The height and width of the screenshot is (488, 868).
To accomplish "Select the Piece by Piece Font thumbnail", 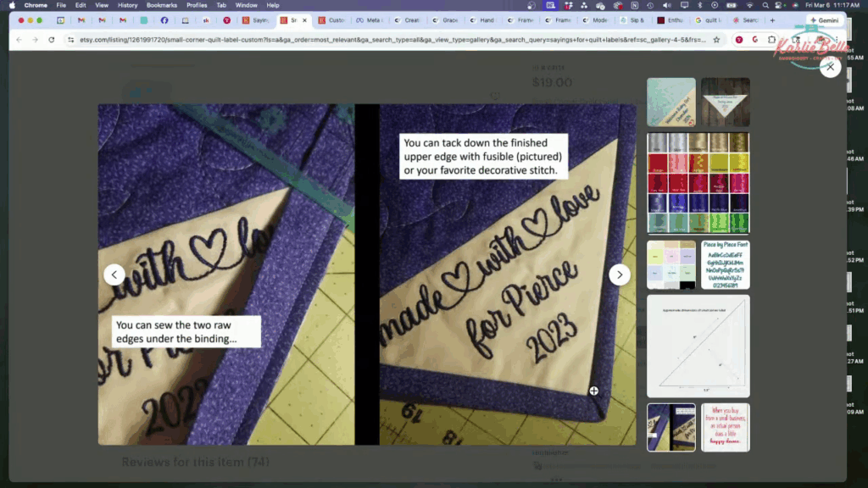I will [726, 264].
